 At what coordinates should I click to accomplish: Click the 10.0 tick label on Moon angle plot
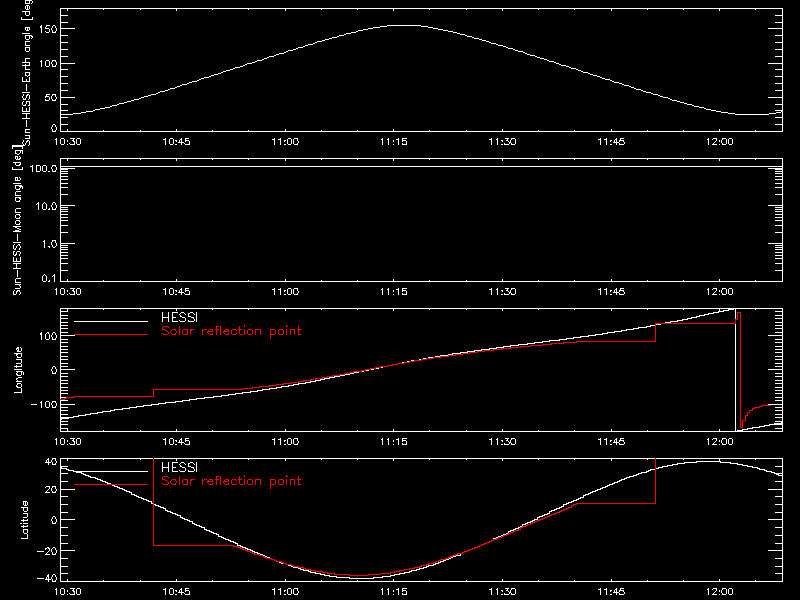coord(46,206)
